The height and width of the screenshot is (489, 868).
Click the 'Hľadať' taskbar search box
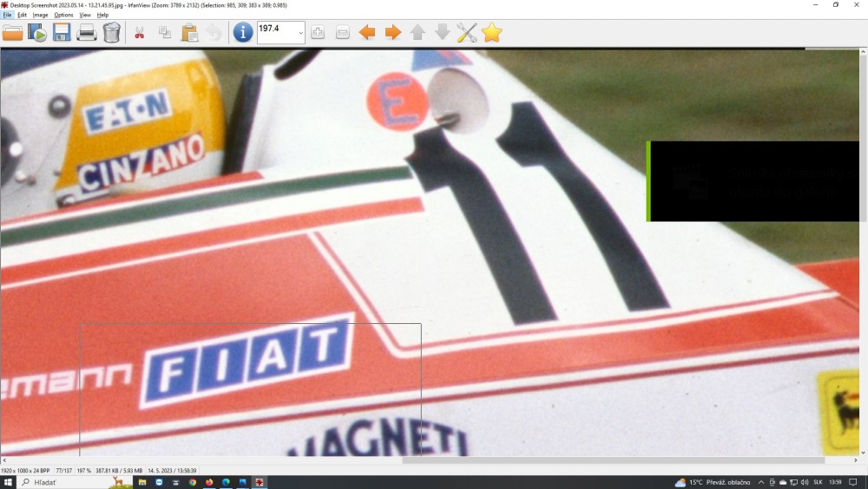point(75,482)
